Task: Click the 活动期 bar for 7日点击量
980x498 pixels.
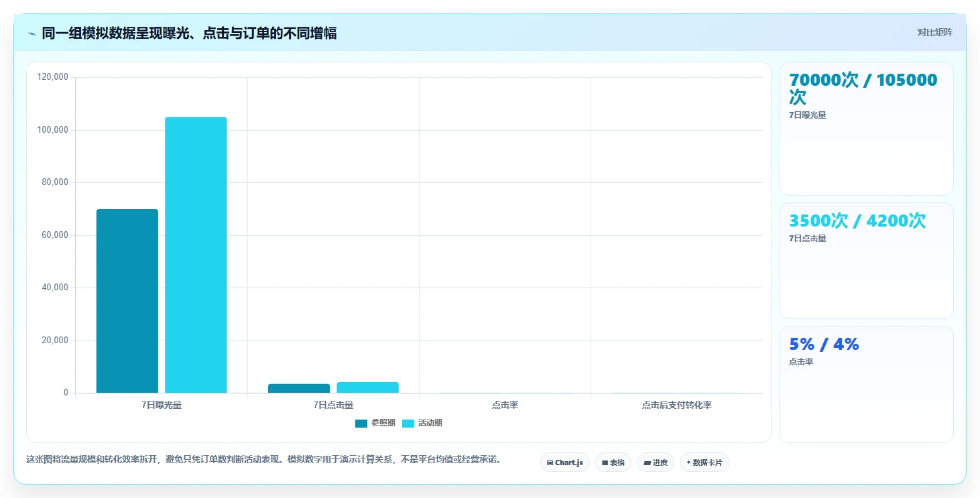Action: (367, 387)
